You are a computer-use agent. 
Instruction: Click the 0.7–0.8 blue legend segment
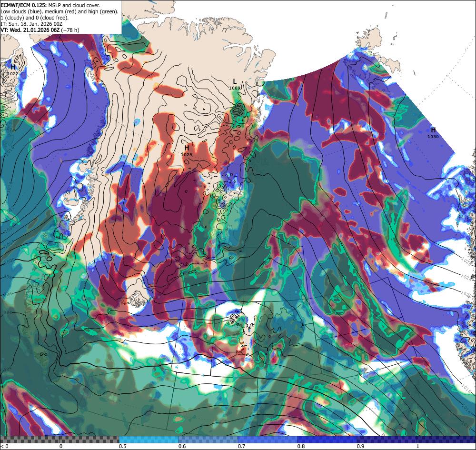coord(267,440)
